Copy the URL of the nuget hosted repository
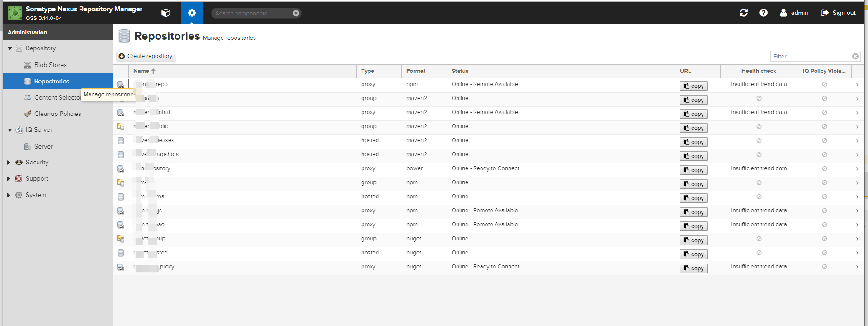The image size is (868, 326). pos(693,254)
